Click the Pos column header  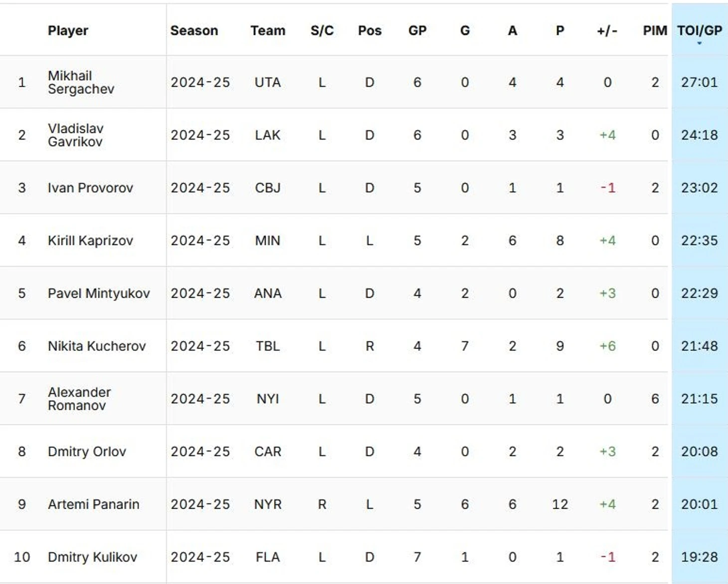(x=369, y=30)
